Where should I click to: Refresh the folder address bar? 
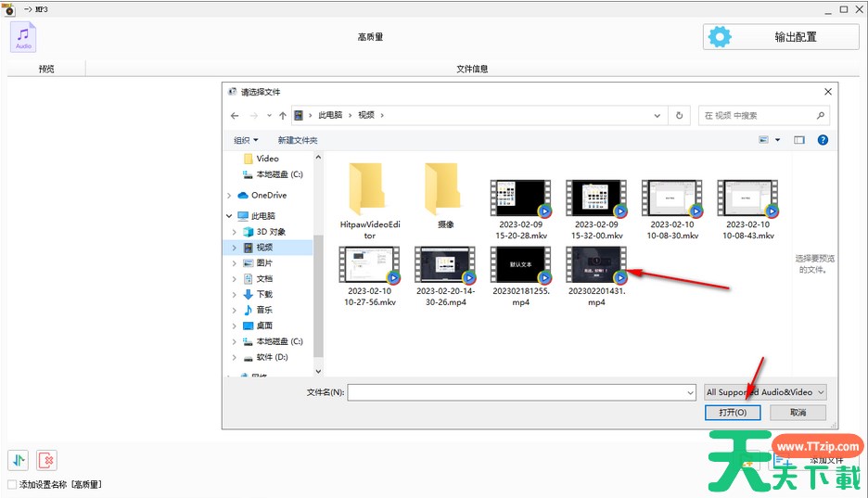coord(680,115)
